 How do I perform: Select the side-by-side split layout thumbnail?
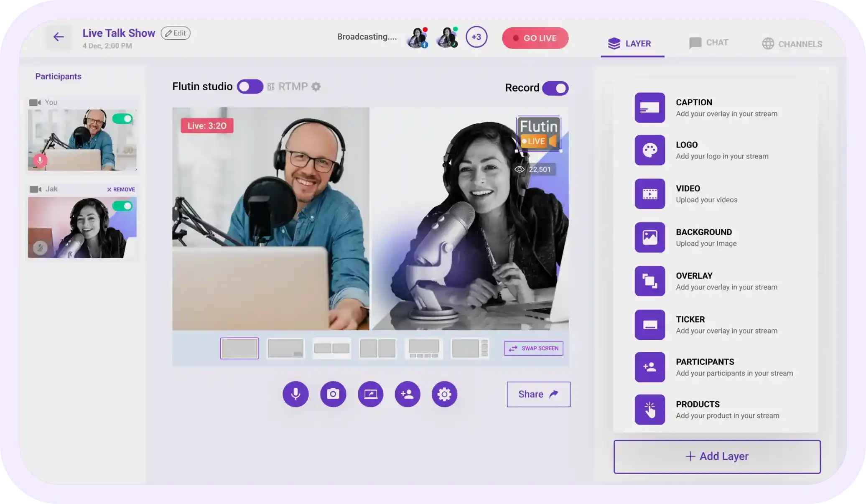(378, 348)
